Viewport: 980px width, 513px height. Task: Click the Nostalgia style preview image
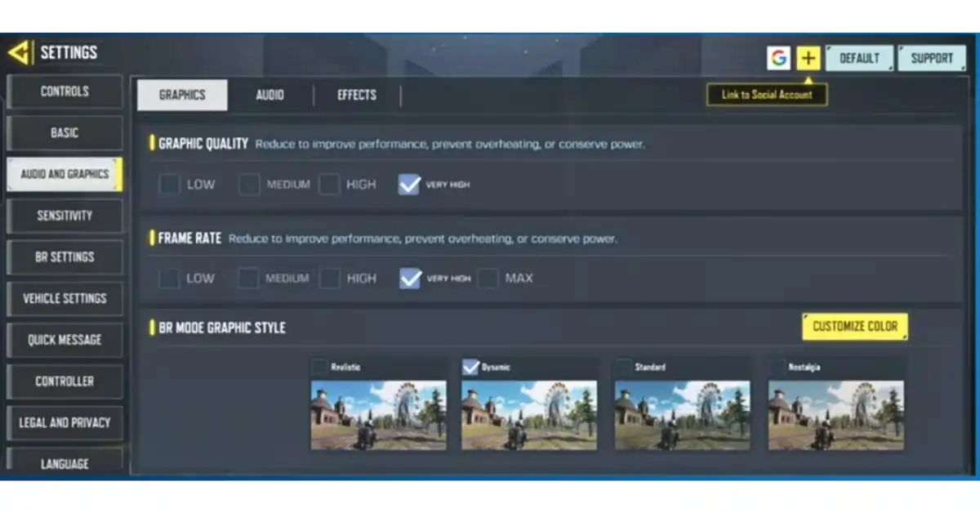(x=836, y=415)
